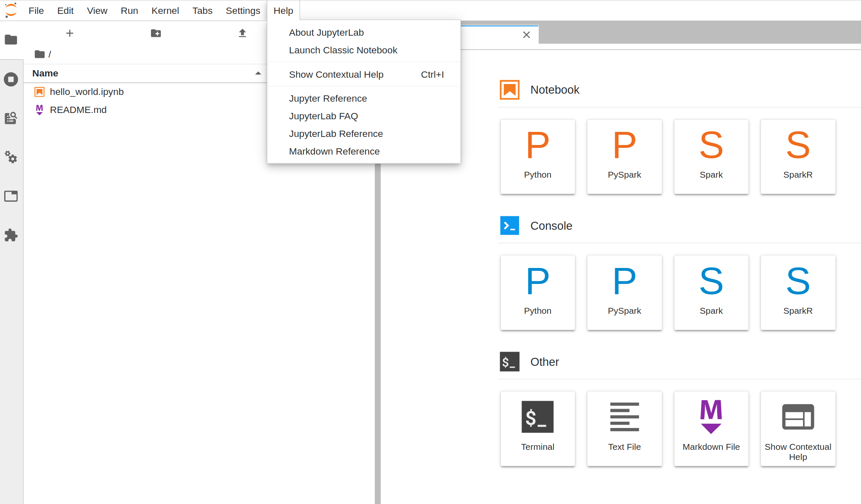Click the notebook icon beside hello_world.ipynb
The width and height of the screenshot is (861, 504).
[39, 92]
